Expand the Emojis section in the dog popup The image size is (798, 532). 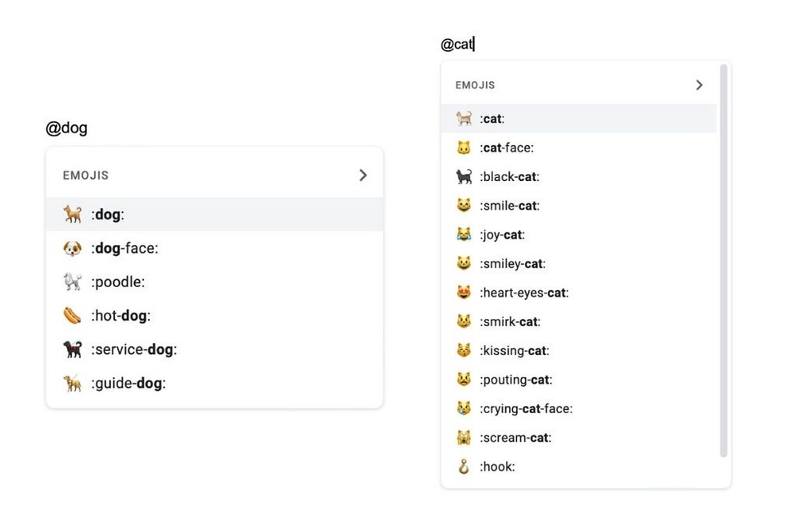(363, 175)
